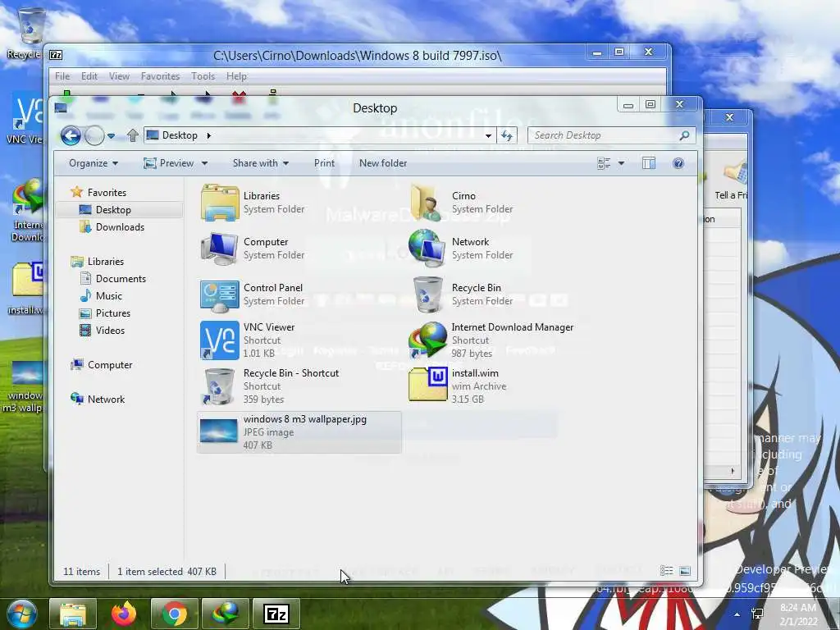Select Libraries in the navigation pane
The height and width of the screenshot is (630, 840).
[98, 262]
